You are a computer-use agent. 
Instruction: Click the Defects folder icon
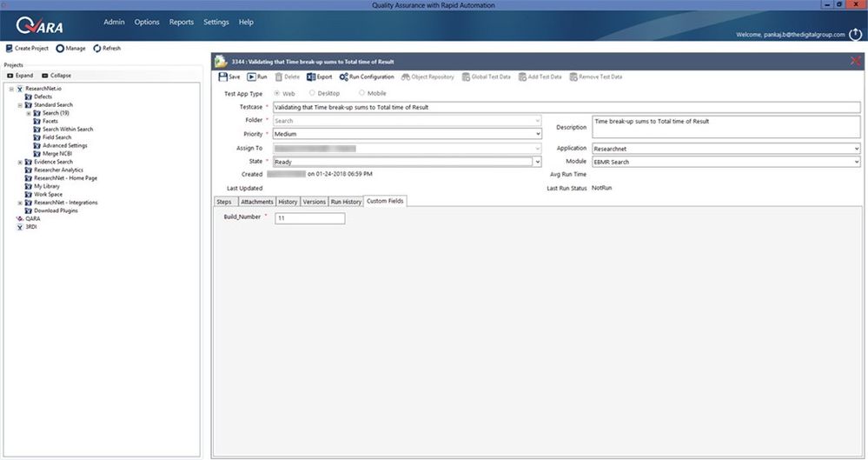pyautogui.click(x=28, y=97)
